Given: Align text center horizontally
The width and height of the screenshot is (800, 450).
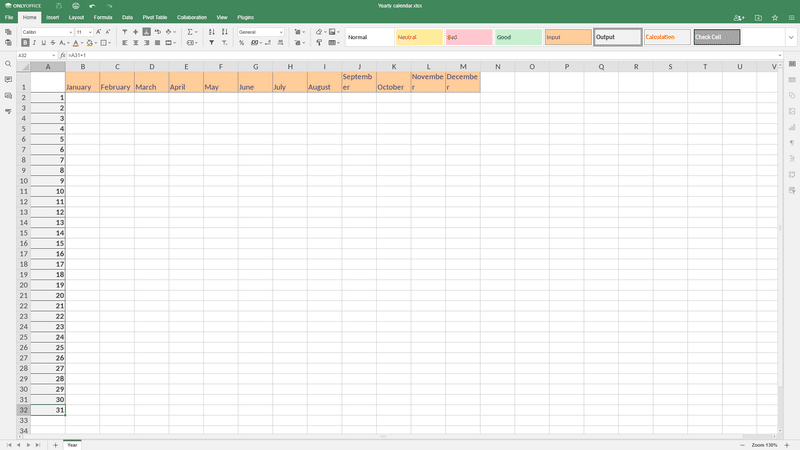Looking at the screenshot, I should click(136, 43).
